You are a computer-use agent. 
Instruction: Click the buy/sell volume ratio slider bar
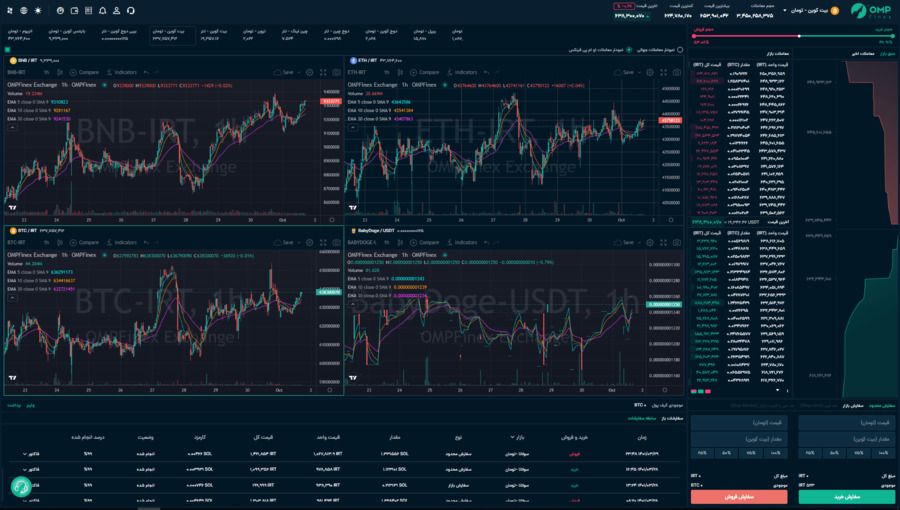coord(840,38)
